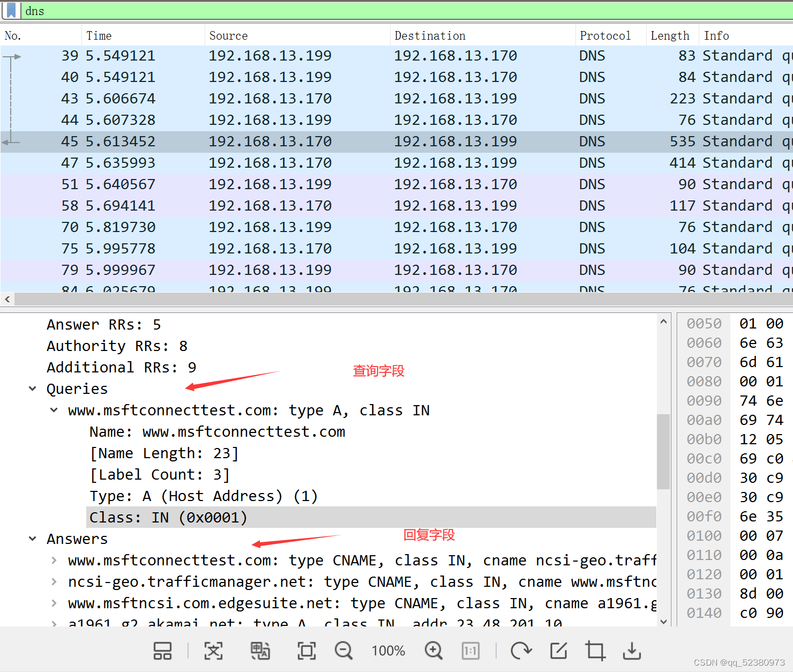This screenshot has width=793, height=672.
Task: Select highlighted packet 45 with length 535
Action: click(x=396, y=141)
